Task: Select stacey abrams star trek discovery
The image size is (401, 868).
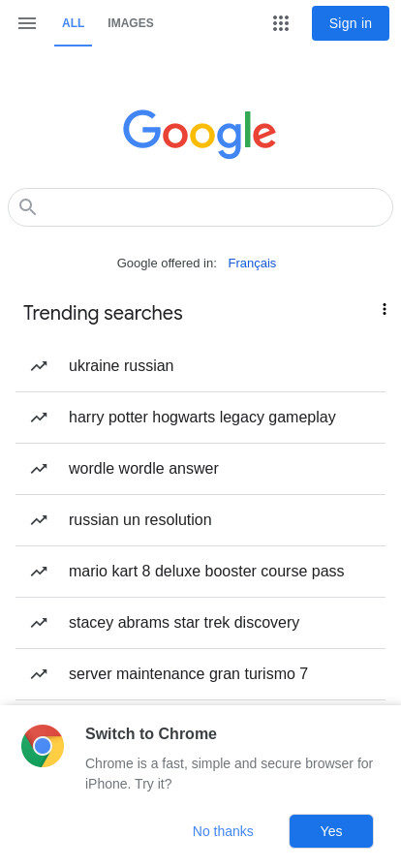Action: click(200, 623)
